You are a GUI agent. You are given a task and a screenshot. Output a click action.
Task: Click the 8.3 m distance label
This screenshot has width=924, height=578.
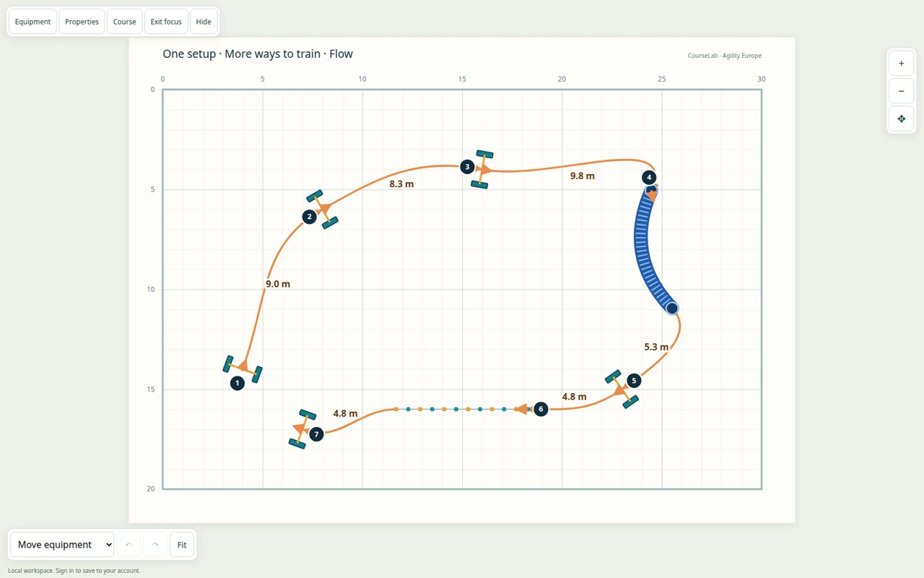(x=401, y=184)
